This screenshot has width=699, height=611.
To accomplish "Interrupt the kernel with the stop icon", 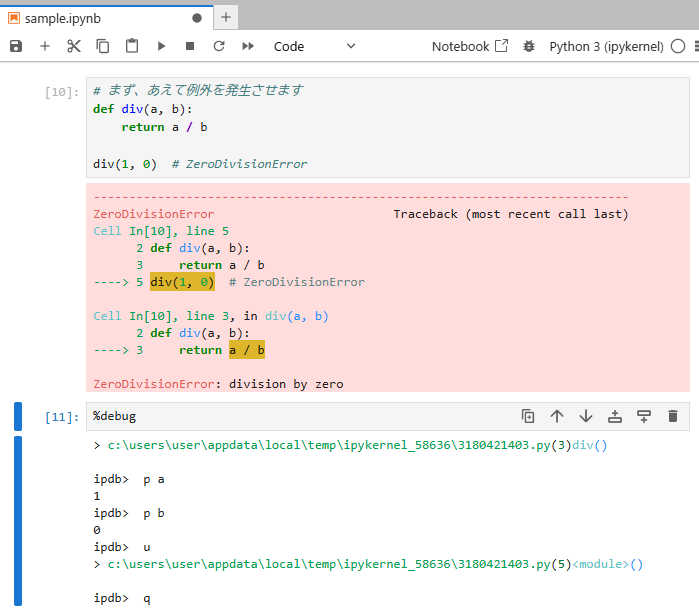I will pyautogui.click(x=190, y=46).
